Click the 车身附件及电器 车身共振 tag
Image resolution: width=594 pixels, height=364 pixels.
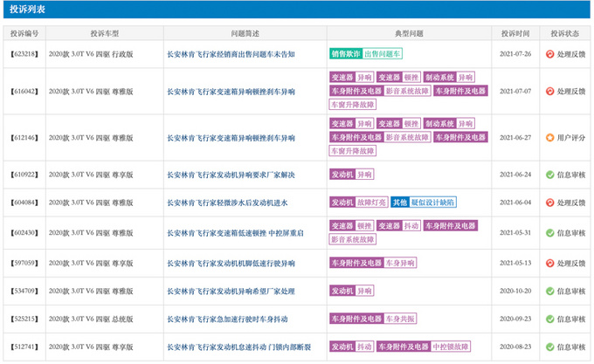coord(373,319)
